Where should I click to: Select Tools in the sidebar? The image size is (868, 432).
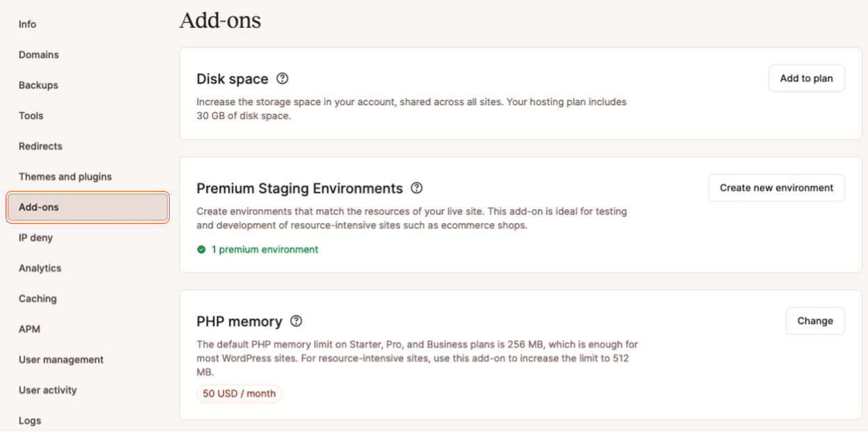pos(31,116)
